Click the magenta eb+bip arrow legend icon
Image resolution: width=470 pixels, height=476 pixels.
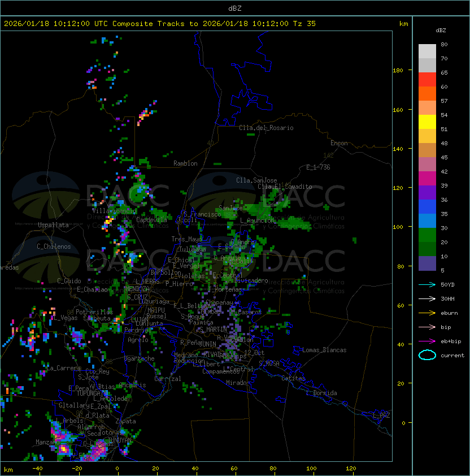pos(427,341)
